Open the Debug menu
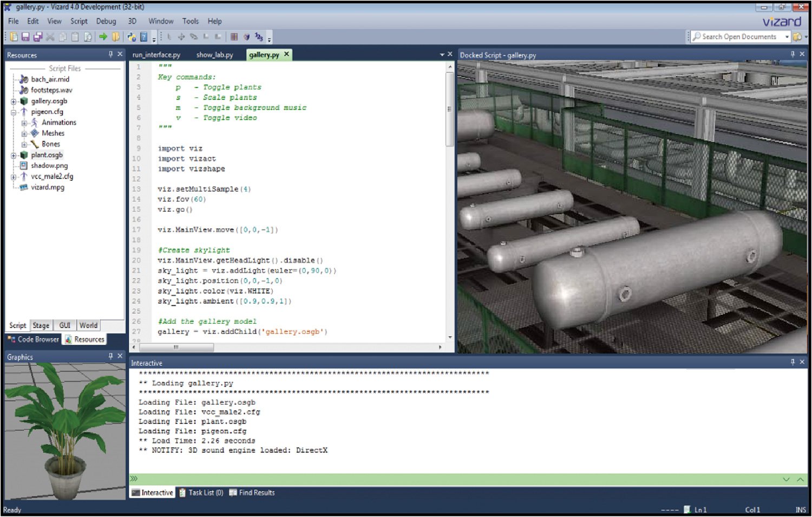Screen dimensions: 812x517 (x=106, y=21)
